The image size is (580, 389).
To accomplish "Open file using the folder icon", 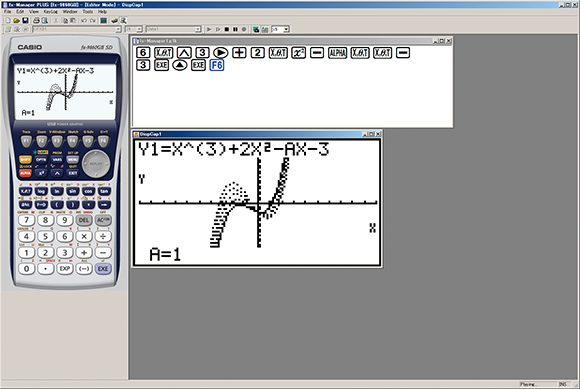I will [x=17, y=21].
